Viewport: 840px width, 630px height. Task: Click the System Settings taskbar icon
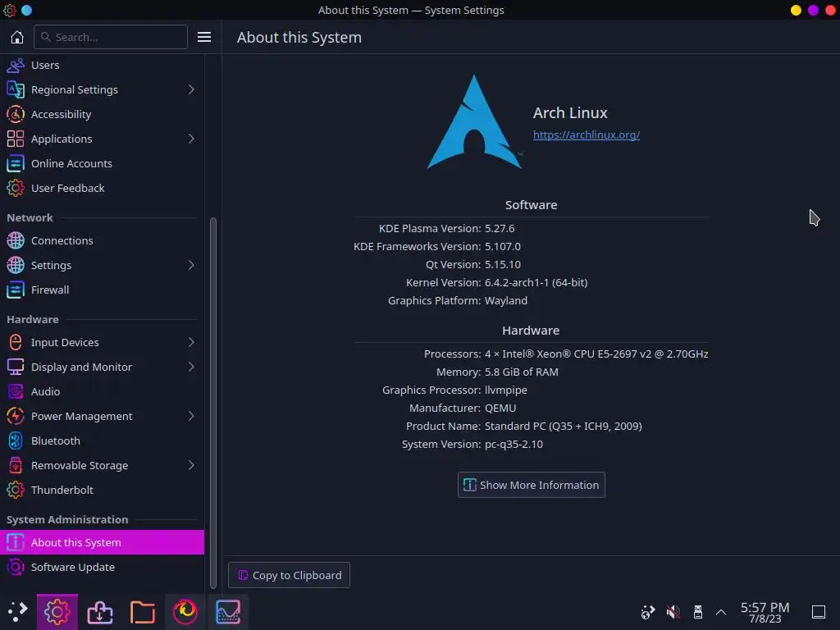click(x=57, y=612)
